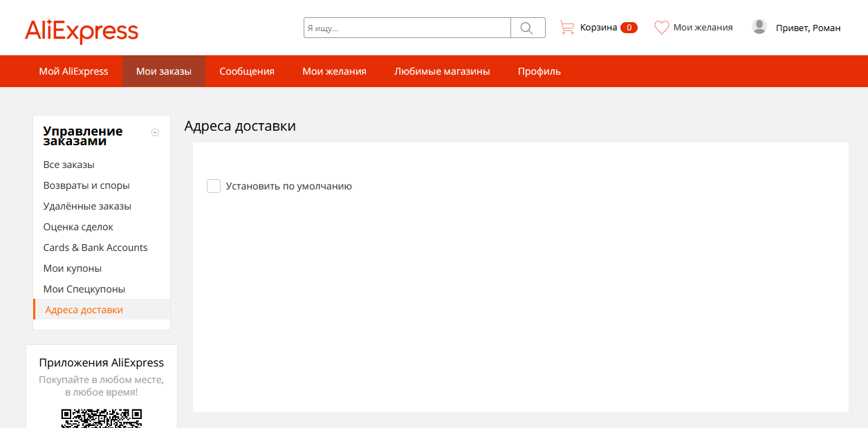This screenshot has width=868, height=428.
Task: Go to Оценка сделок
Action: 78,227
